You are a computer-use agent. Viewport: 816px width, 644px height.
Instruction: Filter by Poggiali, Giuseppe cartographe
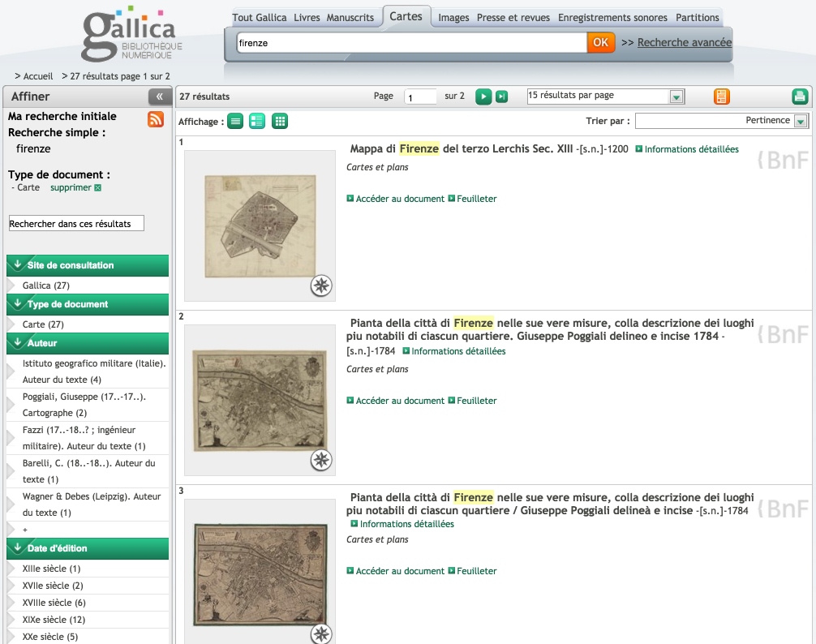pos(84,405)
